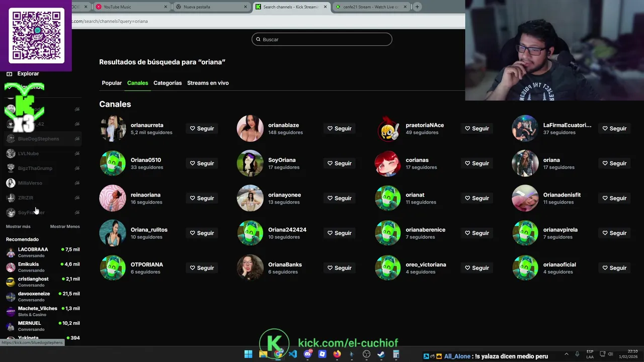This screenshot has height=362, width=644.
Task: Open MillaVerso in followed list
Action: pos(43,183)
